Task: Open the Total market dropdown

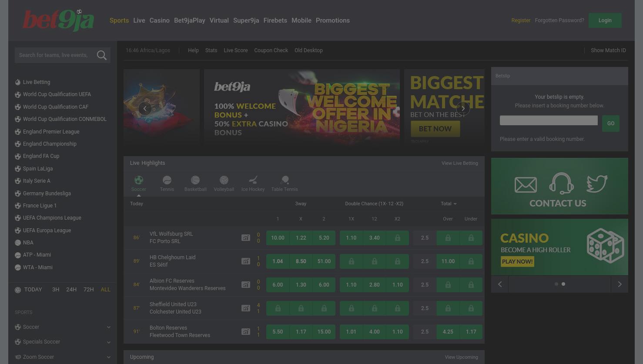Action: click(x=449, y=204)
